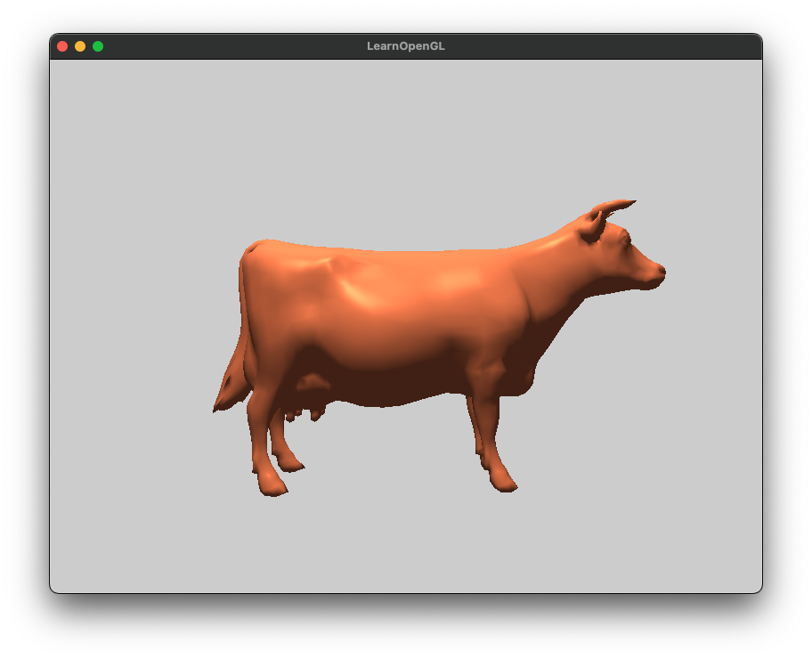Minimize the LearnOpenGL window with yellow button
This screenshot has height=659, width=812.
click(80, 46)
